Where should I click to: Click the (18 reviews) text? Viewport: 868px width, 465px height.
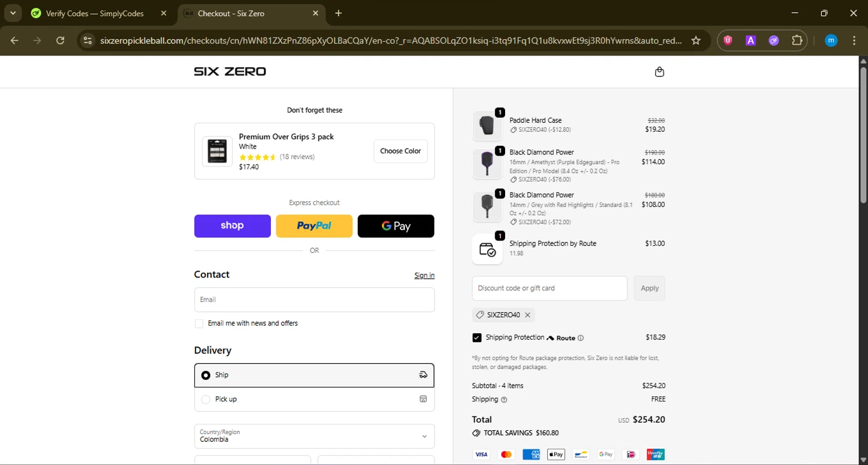tap(297, 157)
